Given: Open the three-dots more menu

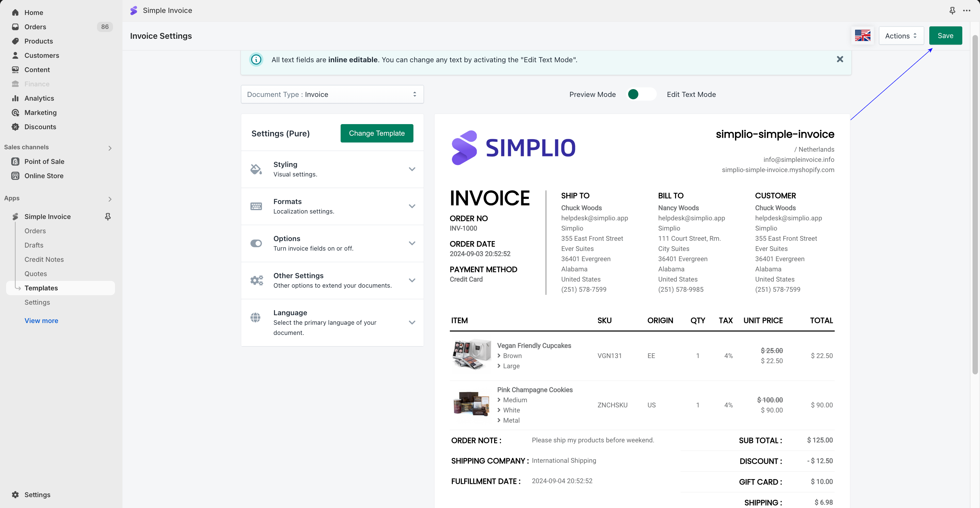Looking at the screenshot, I should point(967,11).
